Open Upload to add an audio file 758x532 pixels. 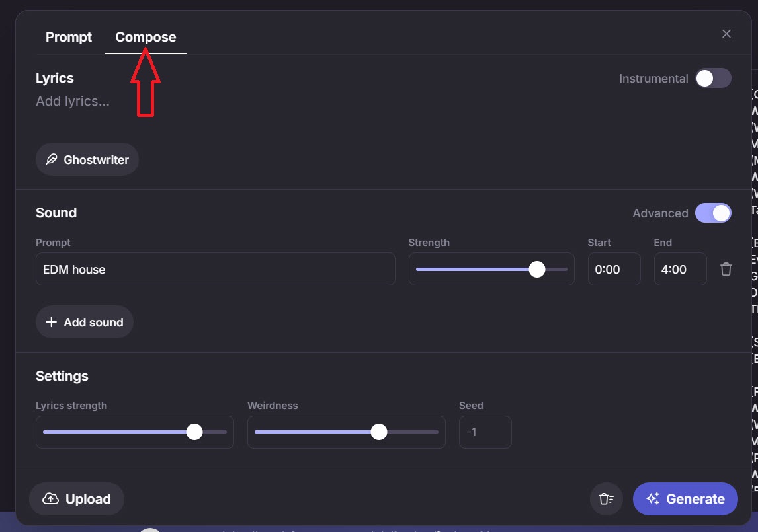coord(76,499)
